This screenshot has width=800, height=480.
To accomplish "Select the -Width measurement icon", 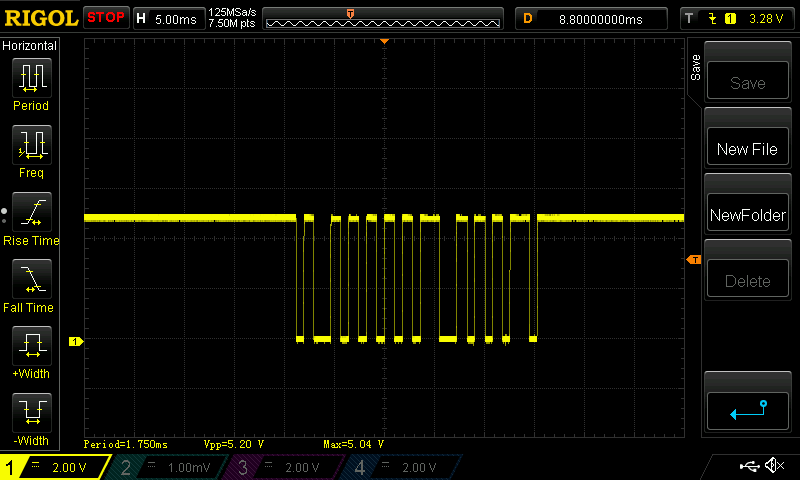I will point(32,413).
